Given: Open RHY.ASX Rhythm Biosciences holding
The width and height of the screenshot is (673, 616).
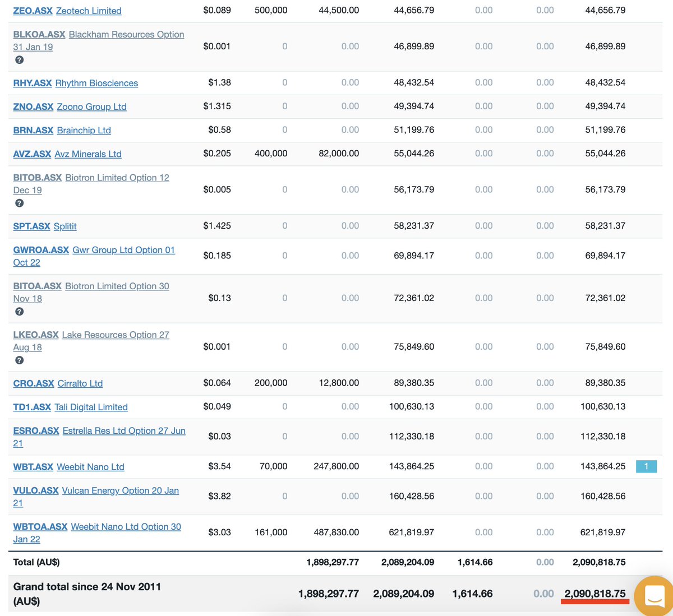Looking at the screenshot, I should click(76, 83).
